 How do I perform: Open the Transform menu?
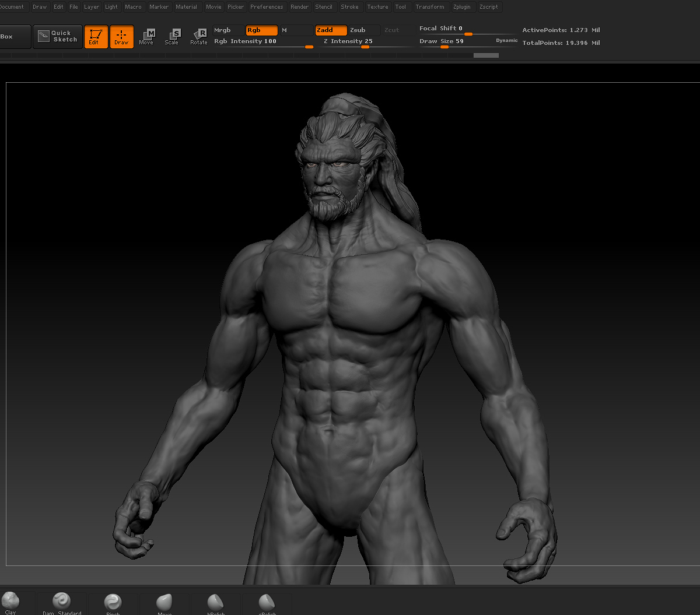pos(430,7)
